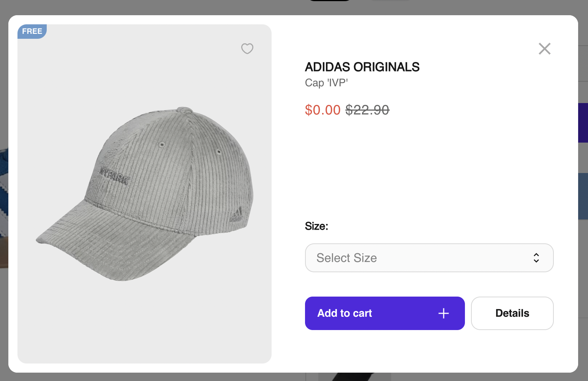Click the $0.00 sale price

click(322, 110)
